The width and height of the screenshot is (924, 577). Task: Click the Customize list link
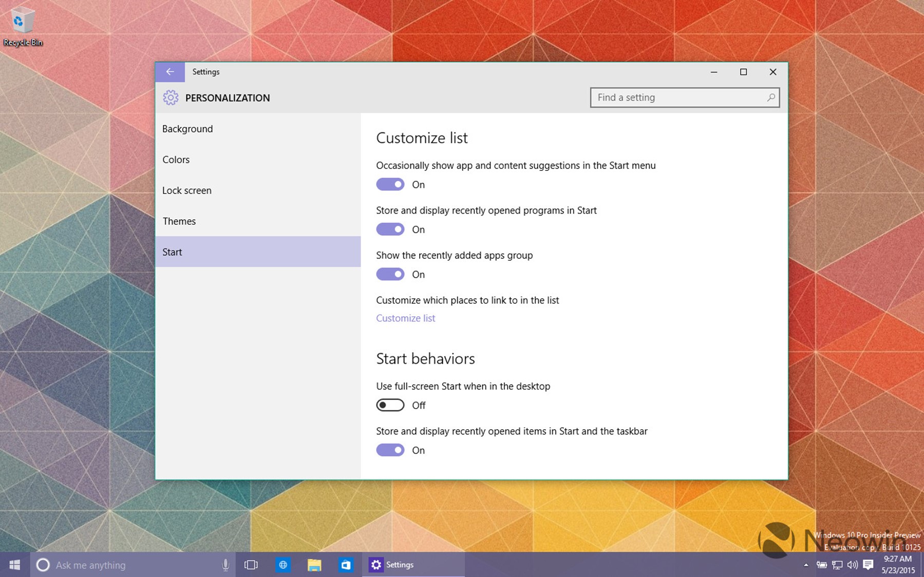pos(405,318)
